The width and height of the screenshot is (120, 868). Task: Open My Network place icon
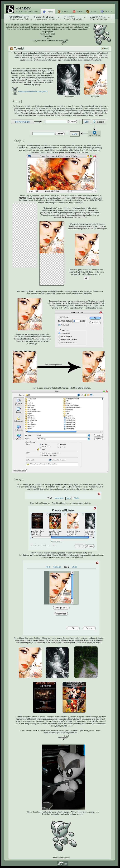(18, 437)
